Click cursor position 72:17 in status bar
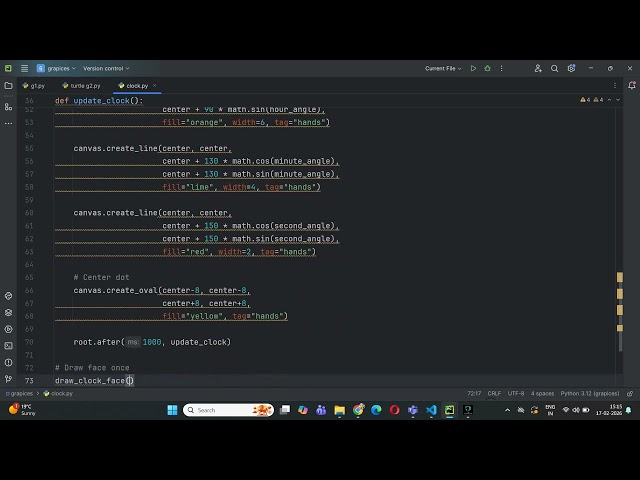The width and height of the screenshot is (640, 480). 474,393
